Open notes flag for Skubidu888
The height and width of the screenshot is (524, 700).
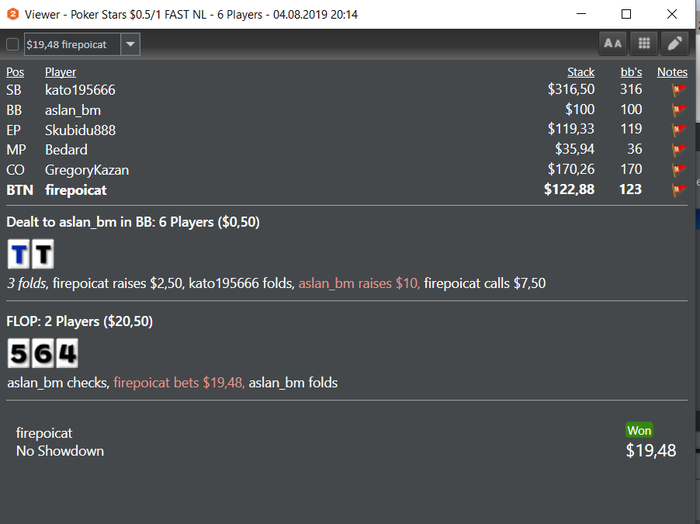pos(679,130)
